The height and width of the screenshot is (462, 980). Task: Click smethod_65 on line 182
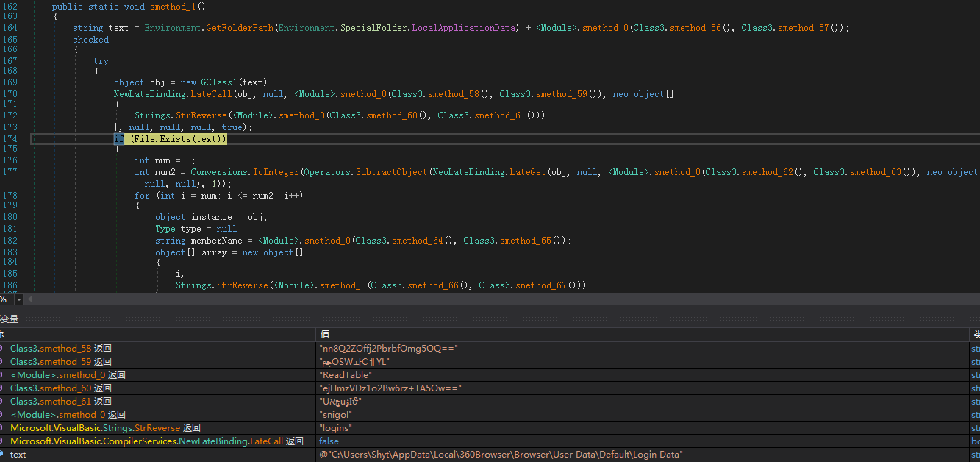click(x=525, y=241)
